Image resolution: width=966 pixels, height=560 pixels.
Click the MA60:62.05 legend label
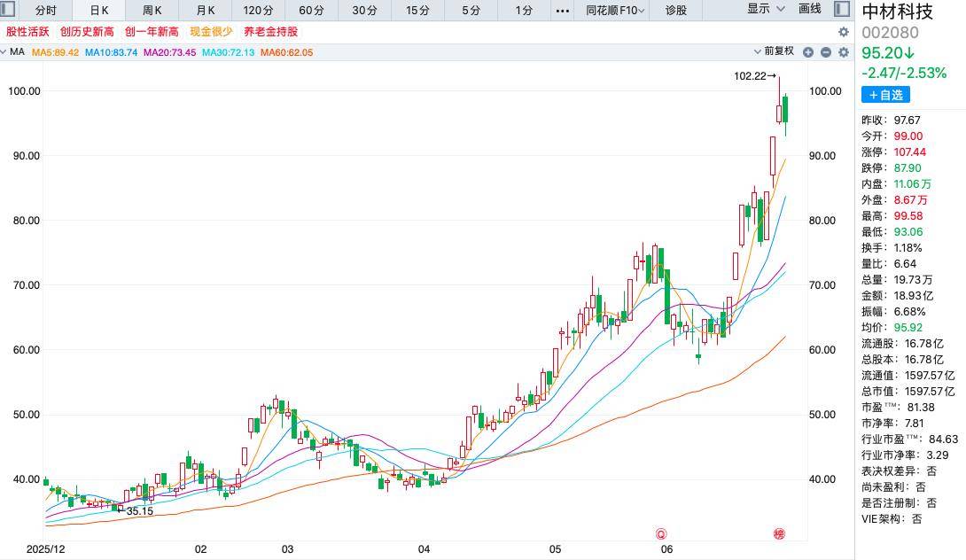click(x=286, y=52)
